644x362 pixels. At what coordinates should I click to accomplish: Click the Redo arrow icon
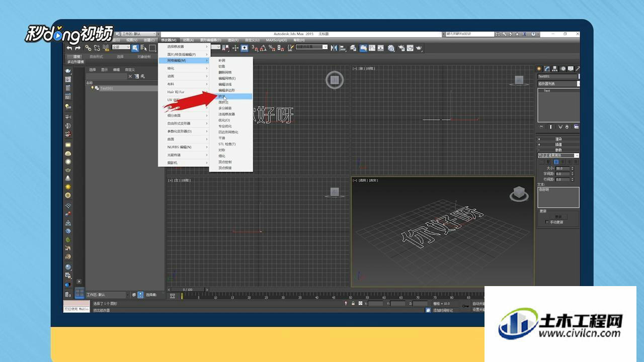click(x=78, y=48)
